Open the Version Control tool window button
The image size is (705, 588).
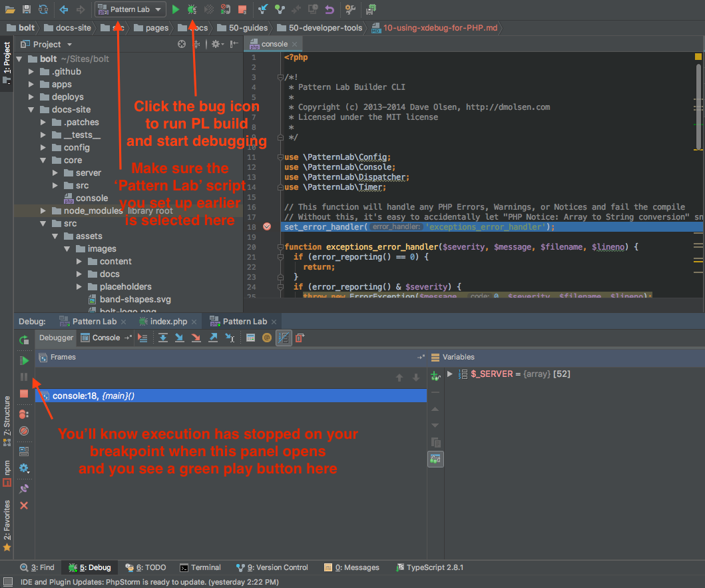(272, 567)
